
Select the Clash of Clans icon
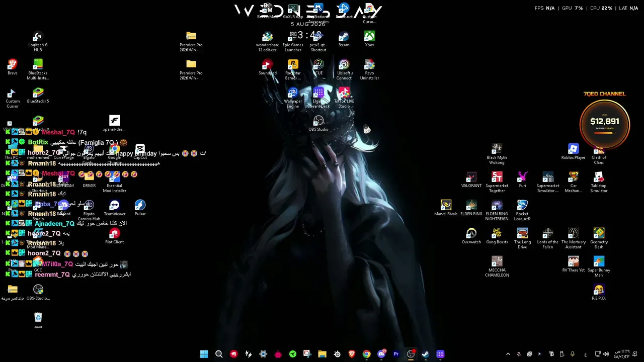pos(599,154)
